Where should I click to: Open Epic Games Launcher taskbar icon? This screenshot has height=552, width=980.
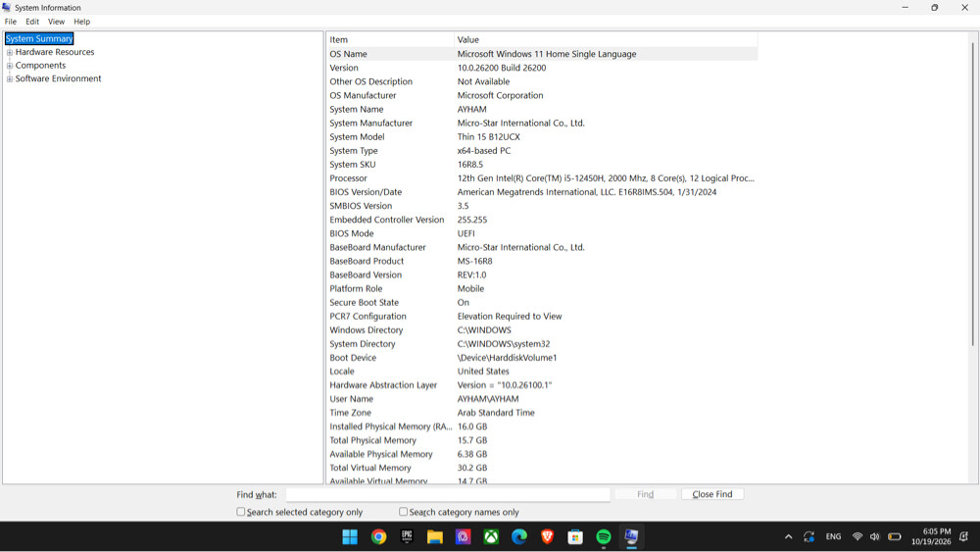[x=407, y=536]
